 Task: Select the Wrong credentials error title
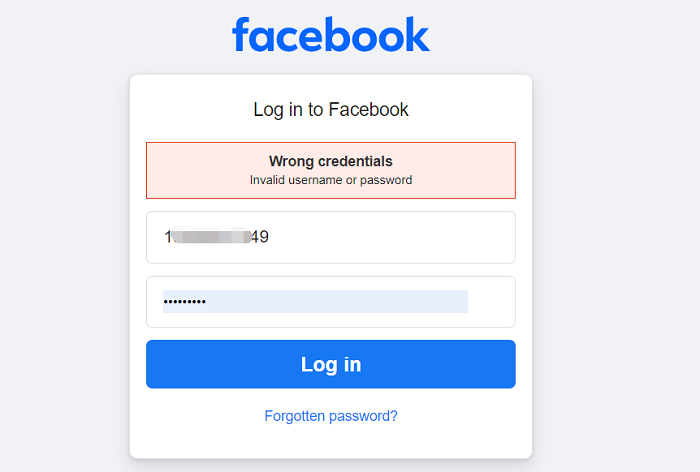tap(331, 161)
